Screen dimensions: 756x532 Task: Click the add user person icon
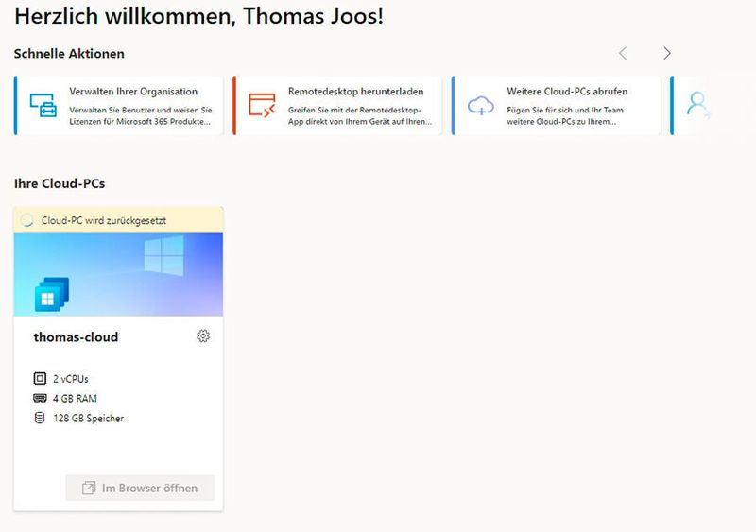(x=697, y=104)
